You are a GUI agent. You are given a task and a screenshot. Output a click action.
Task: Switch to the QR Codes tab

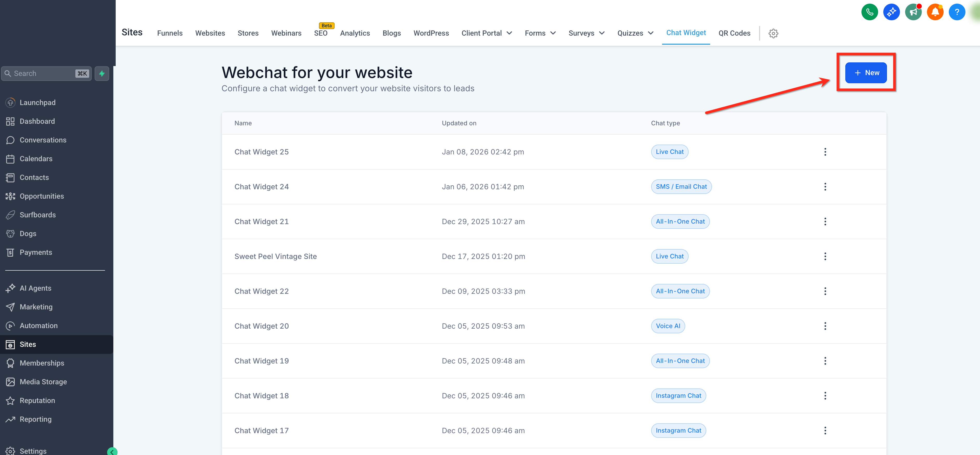(x=734, y=33)
